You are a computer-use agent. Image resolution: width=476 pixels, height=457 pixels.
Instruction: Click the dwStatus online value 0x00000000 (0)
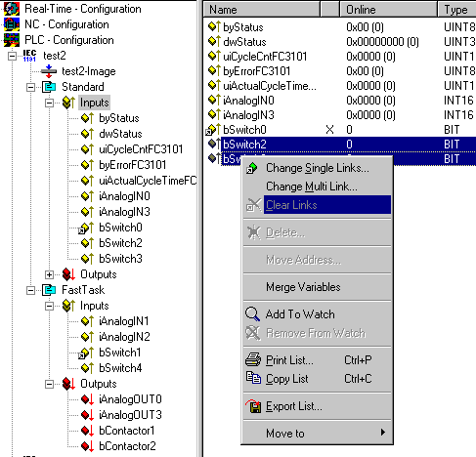tap(382, 42)
